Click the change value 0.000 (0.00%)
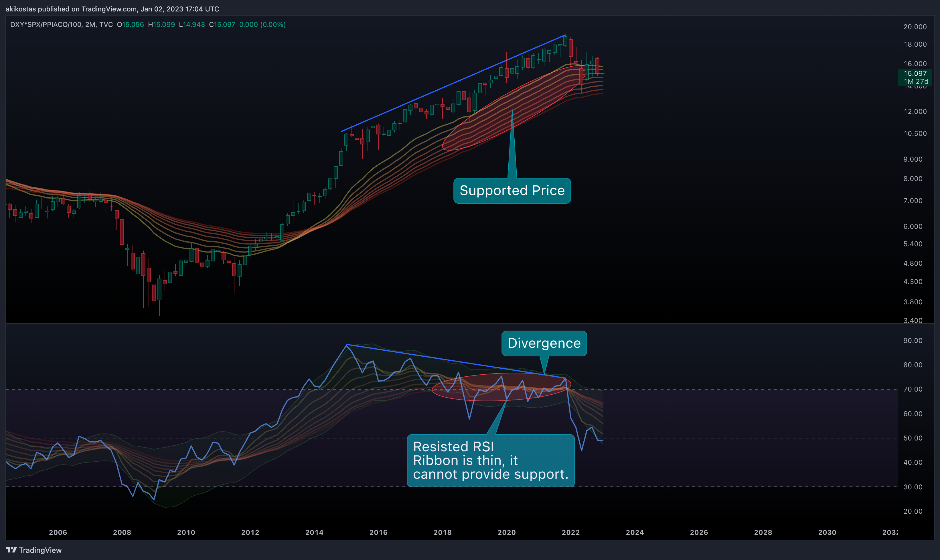 coord(262,25)
